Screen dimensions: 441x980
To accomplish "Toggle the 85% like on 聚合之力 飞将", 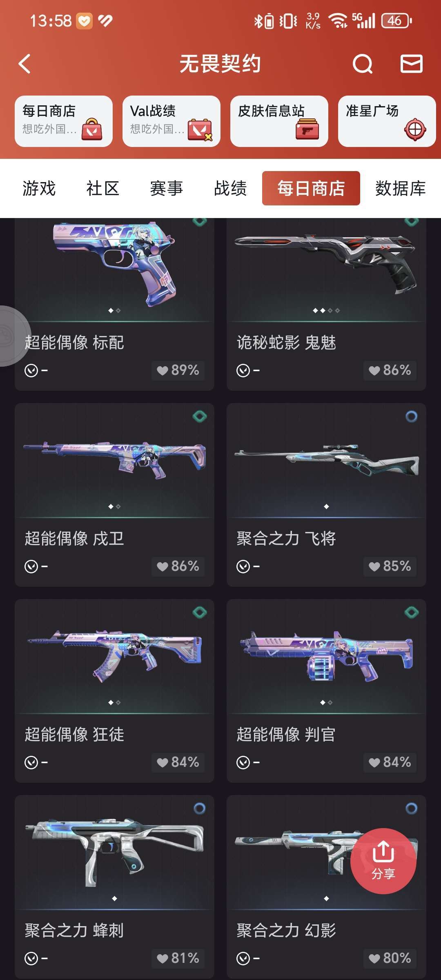I will (390, 566).
